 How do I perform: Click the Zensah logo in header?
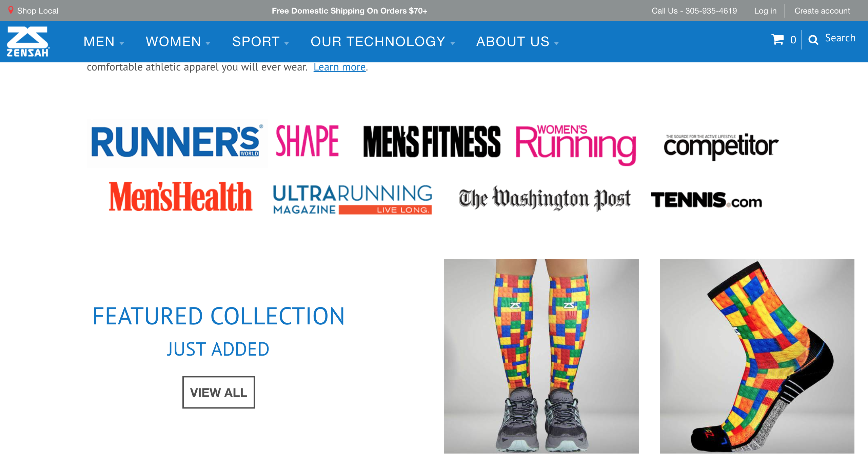(28, 41)
